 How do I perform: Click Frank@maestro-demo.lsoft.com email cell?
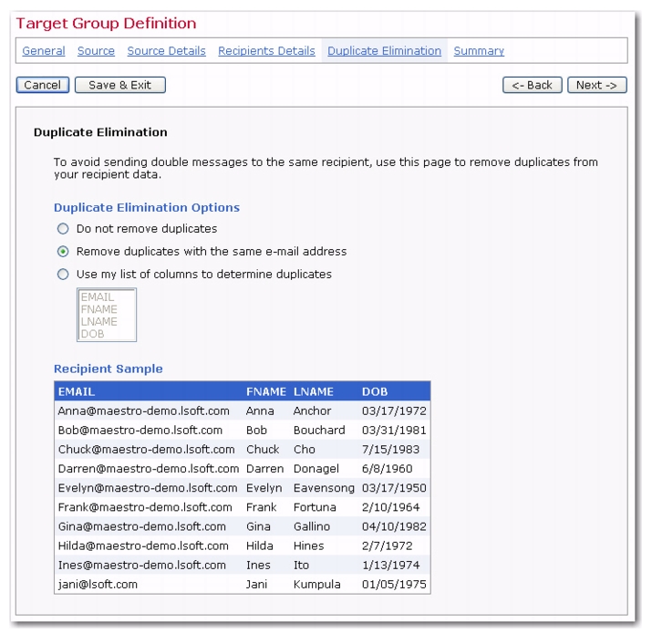click(x=145, y=507)
